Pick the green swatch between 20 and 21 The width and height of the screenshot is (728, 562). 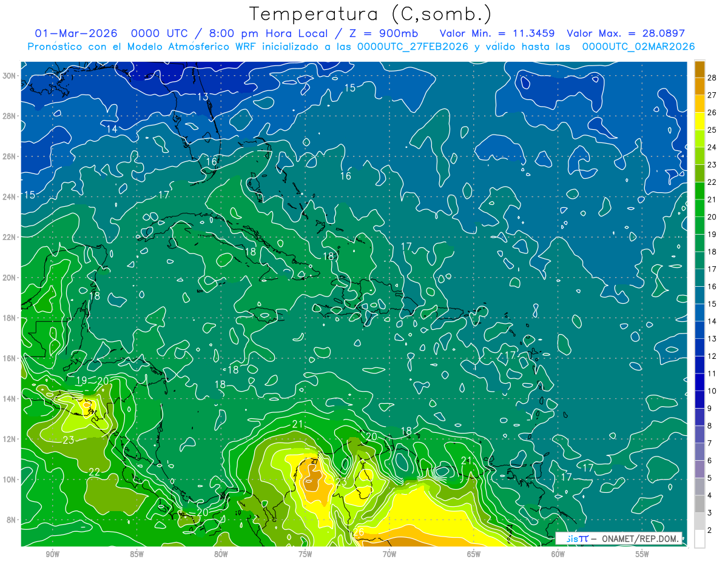click(x=699, y=208)
